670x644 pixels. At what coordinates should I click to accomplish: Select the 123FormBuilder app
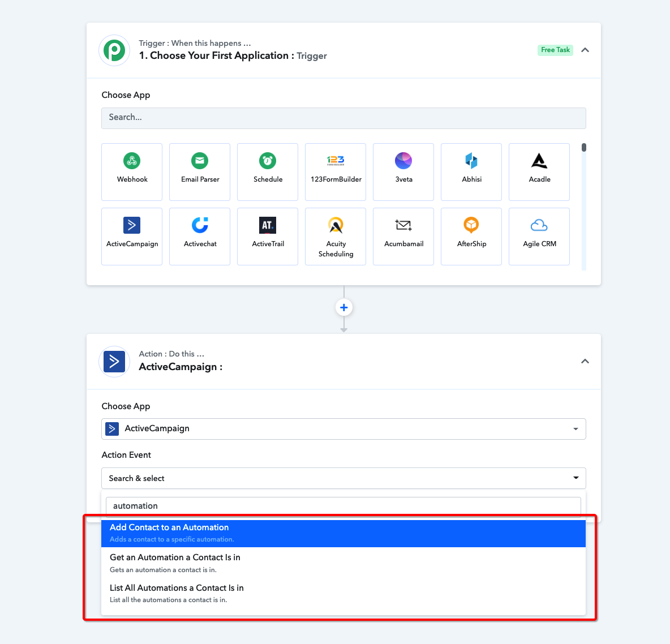[336, 172]
